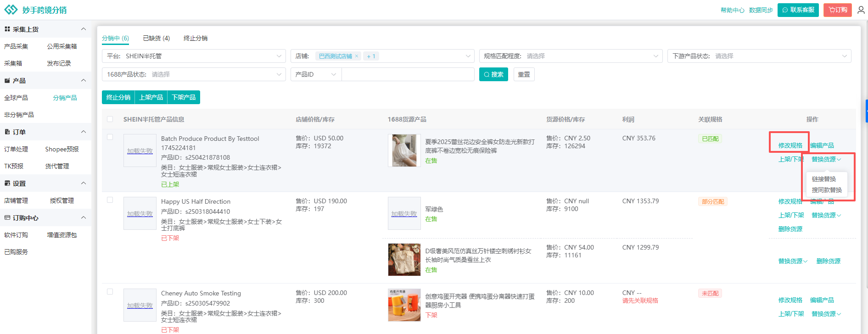Select all products with header checkbox
868x334 pixels.
pyautogui.click(x=110, y=119)
